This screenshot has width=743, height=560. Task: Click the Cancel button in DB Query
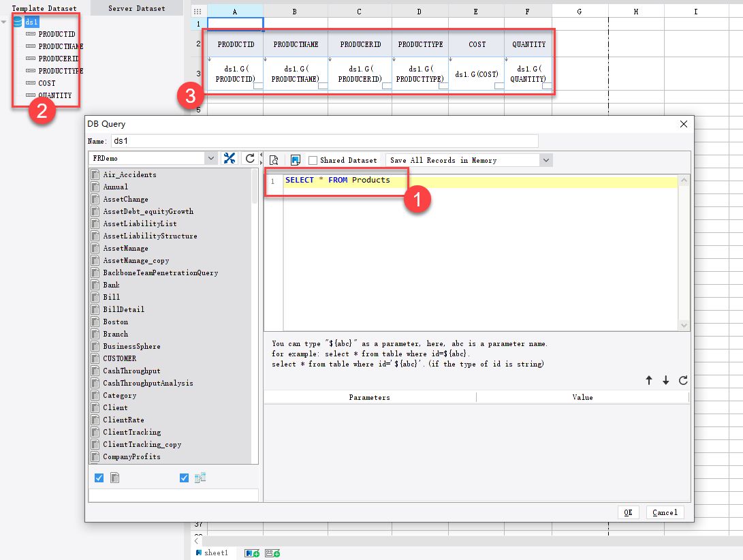tap(665, 512)
